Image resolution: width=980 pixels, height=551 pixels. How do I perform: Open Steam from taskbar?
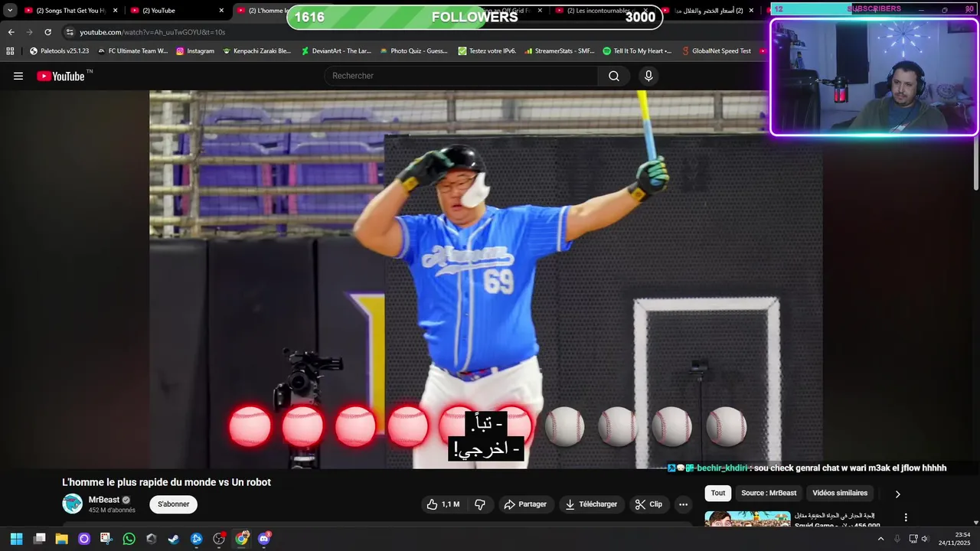pos(174,539)
